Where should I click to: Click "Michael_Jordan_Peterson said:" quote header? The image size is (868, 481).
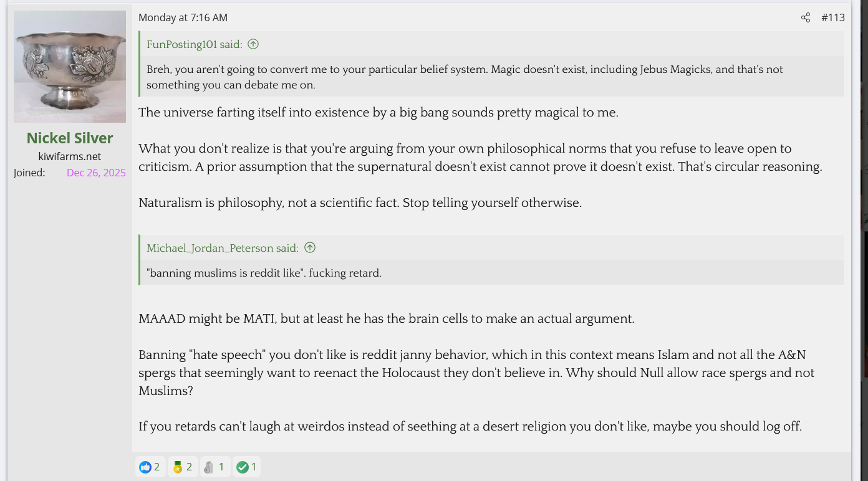pos(223,248)
